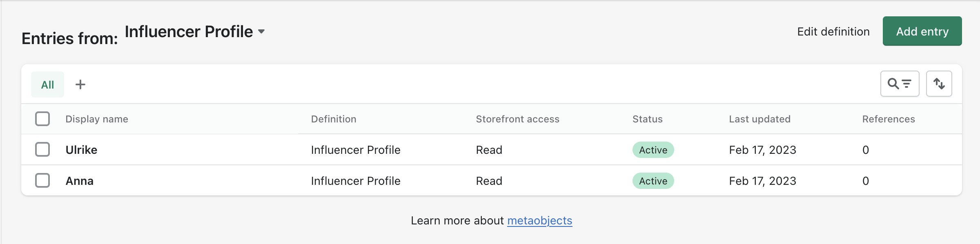Viewport: 980px width, 244px height.
Task: Check the Anna entry checkbox
Action: pyautogui.click(x=42, y=180)
